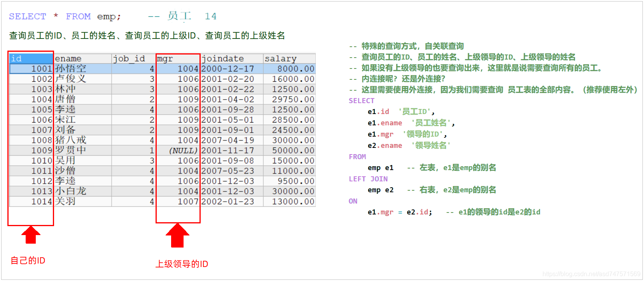Click salary cell 16000.00
This screenshot has height=281, width=644.
pos(289,79)
